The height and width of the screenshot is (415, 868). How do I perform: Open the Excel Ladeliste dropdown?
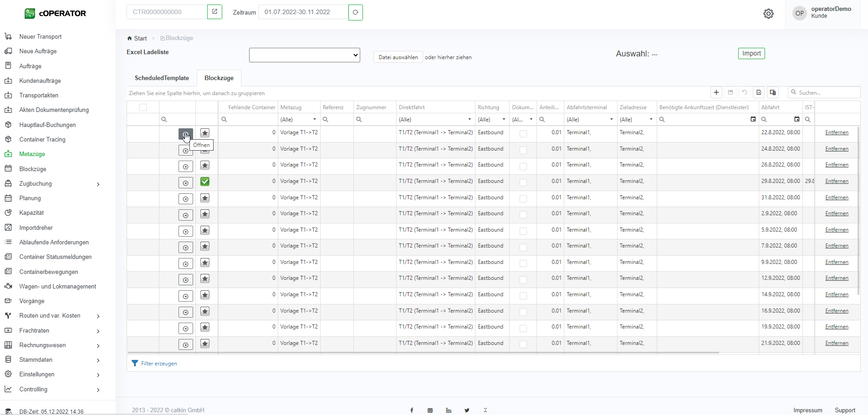[x=304, y=55]
